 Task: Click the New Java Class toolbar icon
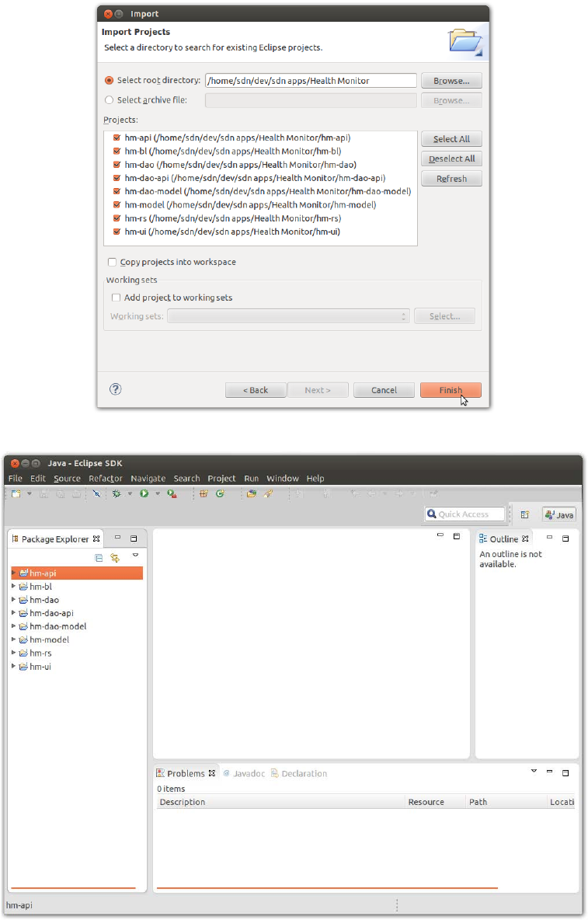pyautogui.click(x=220, y=494)
